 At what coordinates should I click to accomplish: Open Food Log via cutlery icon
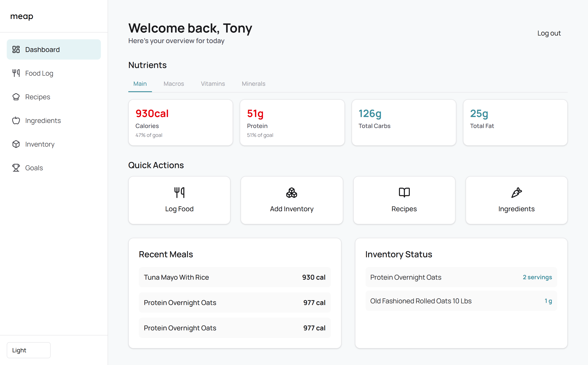point(16,73)
